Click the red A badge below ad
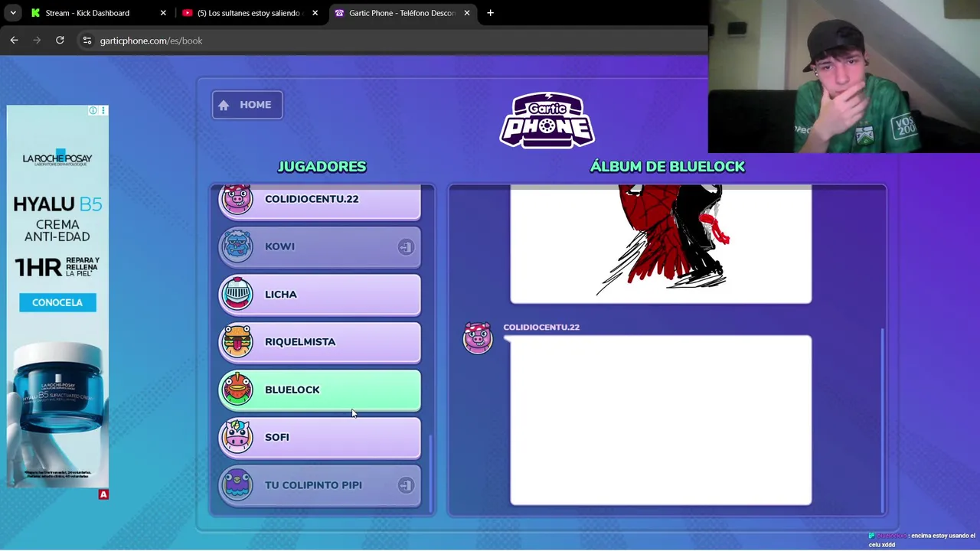 tap(103, 494)
